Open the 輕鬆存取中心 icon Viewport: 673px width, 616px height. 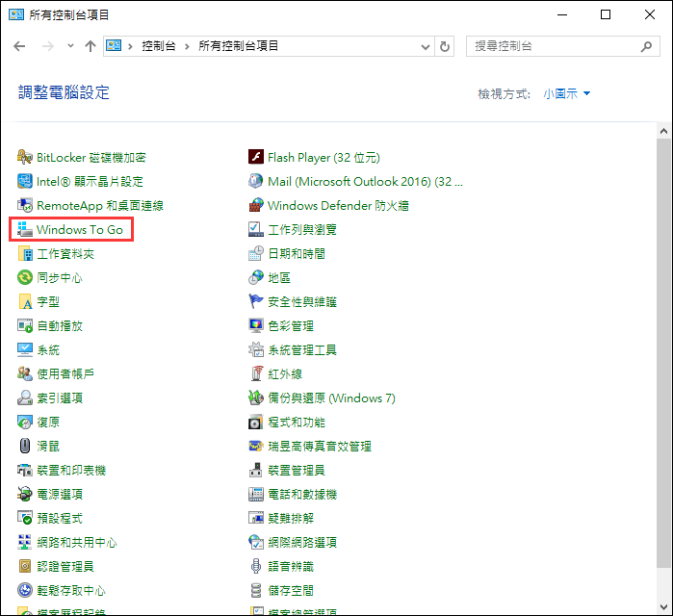(x=24, y=590)
